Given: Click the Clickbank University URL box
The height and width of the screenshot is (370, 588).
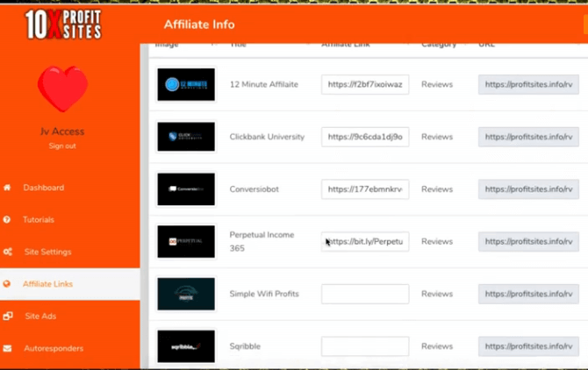Looking at the screenshot, I should 528,137.
